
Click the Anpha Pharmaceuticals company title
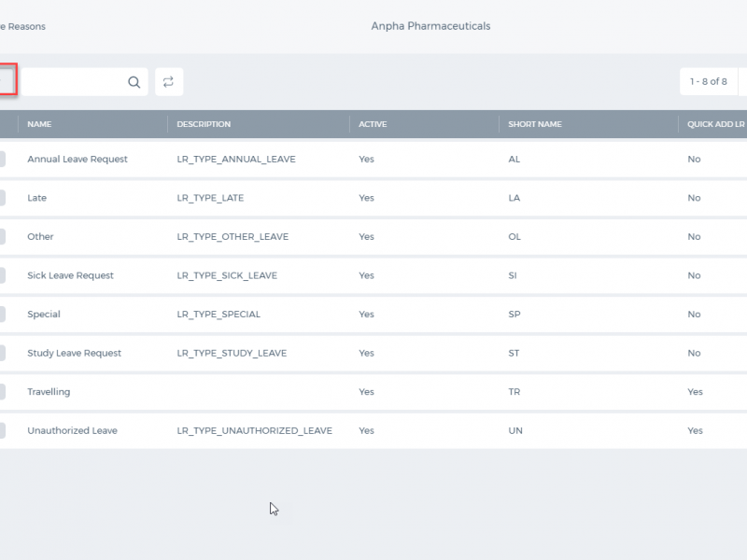[430, 26]
